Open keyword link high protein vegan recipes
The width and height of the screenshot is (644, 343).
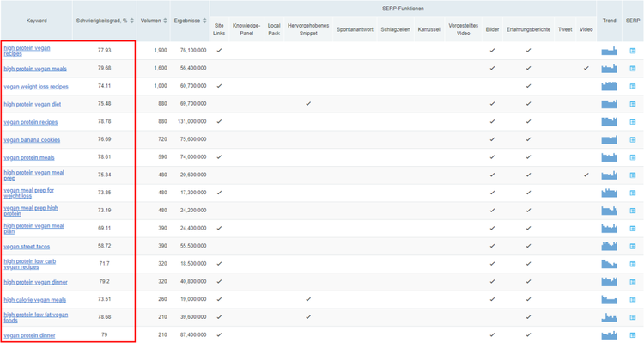(x=27, y=51)
